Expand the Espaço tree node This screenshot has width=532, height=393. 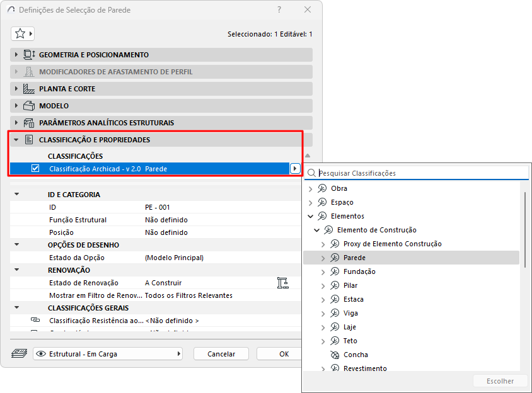point(310,203)
